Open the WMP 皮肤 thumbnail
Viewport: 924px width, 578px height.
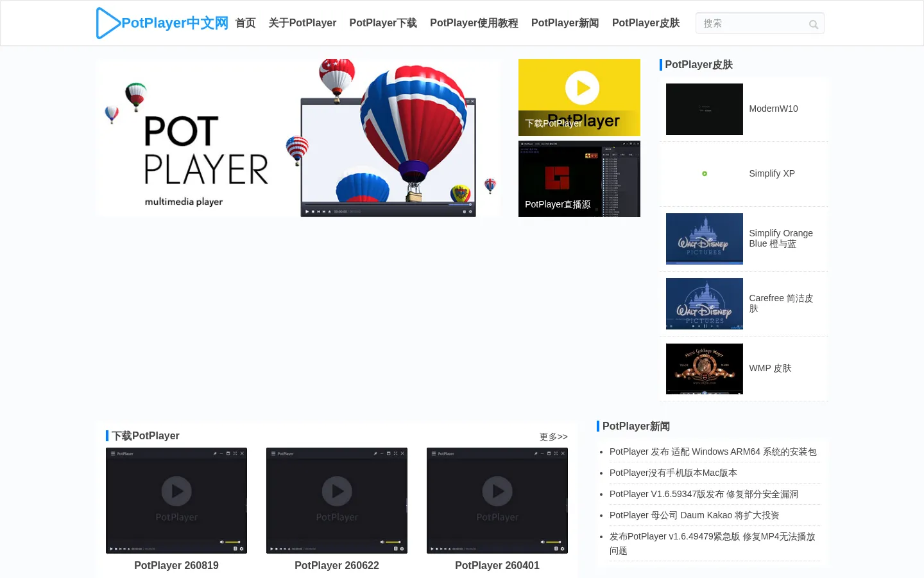[705, 369]
